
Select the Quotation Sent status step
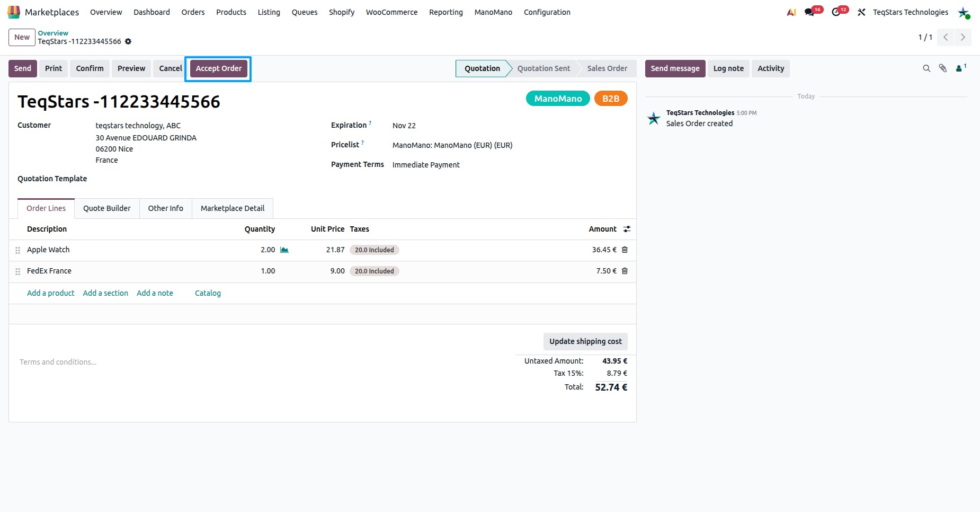click(544, 68)
